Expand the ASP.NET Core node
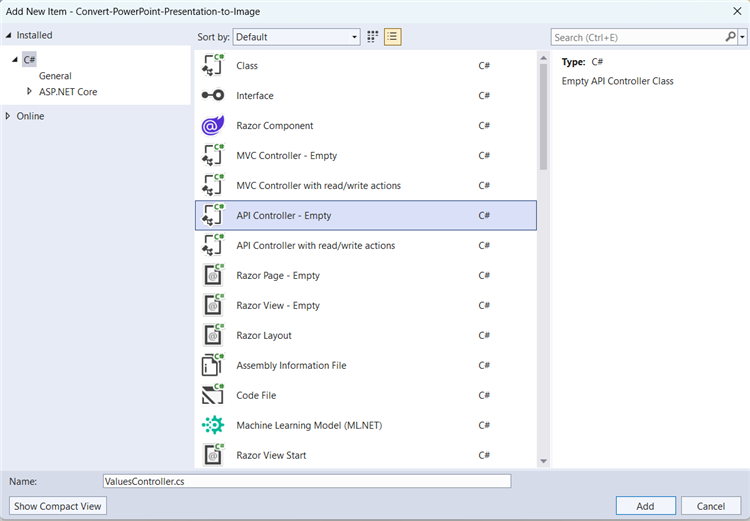Screen dimensions: 750x521 coord(30,92)
